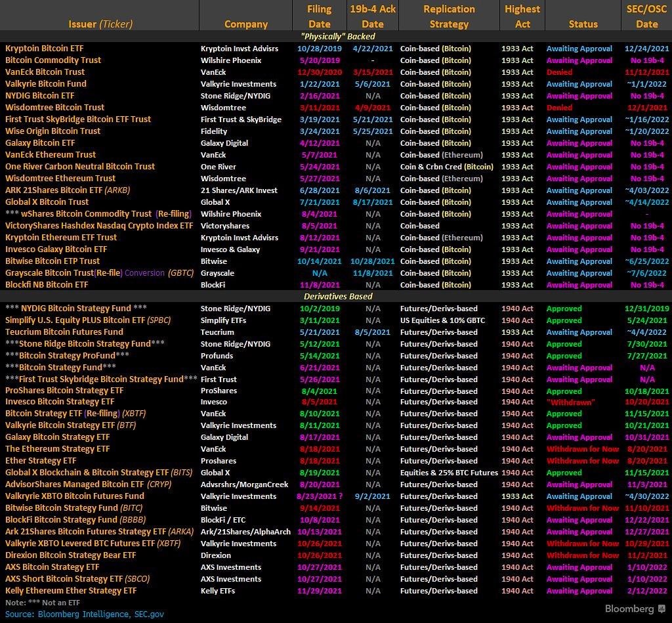
Task: Click Galaxy Bitcoin ETF issuer name
Action: pyautogui.click(x=40, y=142)
